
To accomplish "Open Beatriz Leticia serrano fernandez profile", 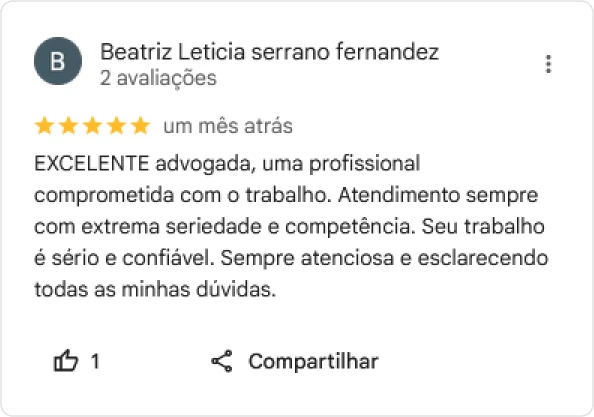I will click(x=269, y=52).
